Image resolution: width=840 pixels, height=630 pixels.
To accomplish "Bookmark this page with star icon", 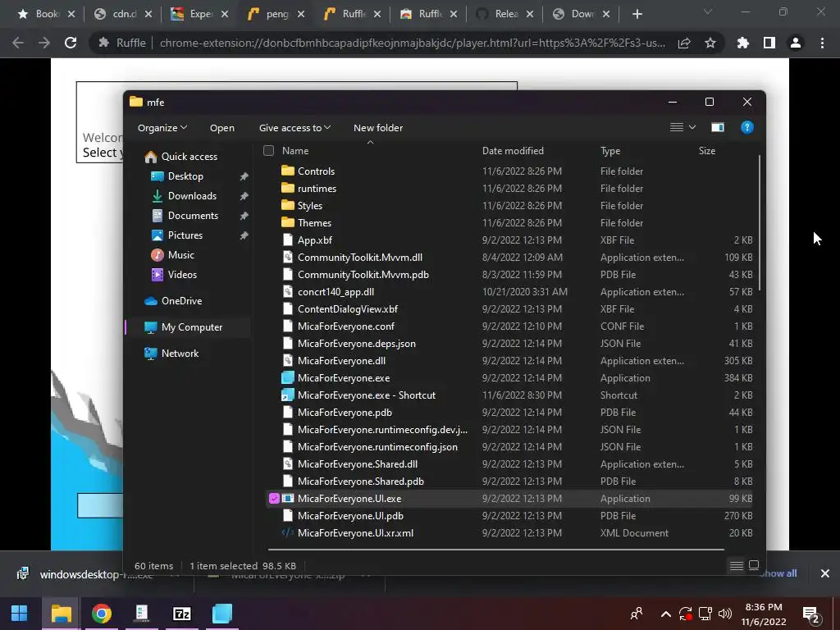I will point(710,43).
